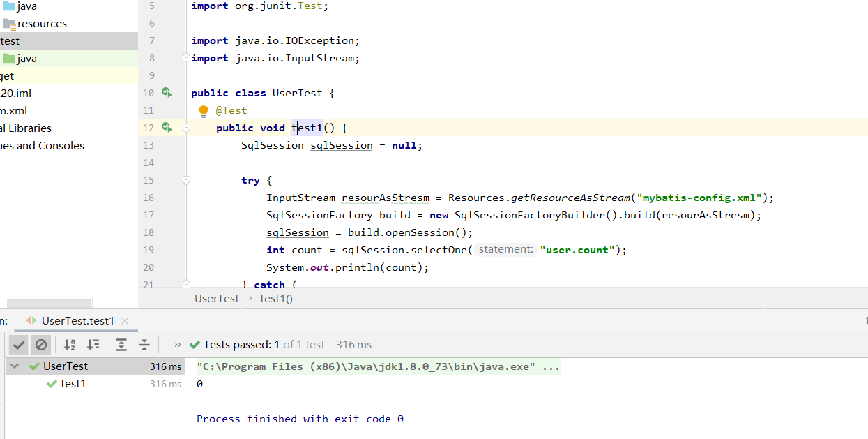Select Scratches and Consoles node
868x439 pixels.
42,145
